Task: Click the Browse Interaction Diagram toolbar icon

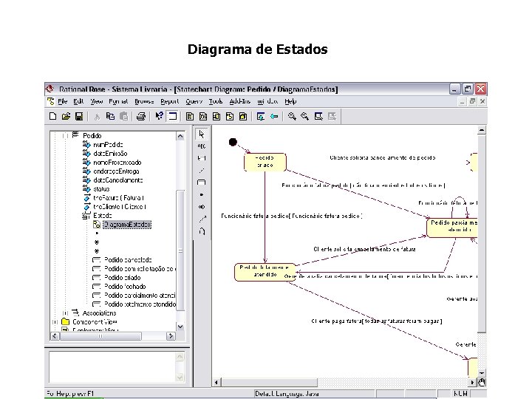Action: [x=203, y=117]
